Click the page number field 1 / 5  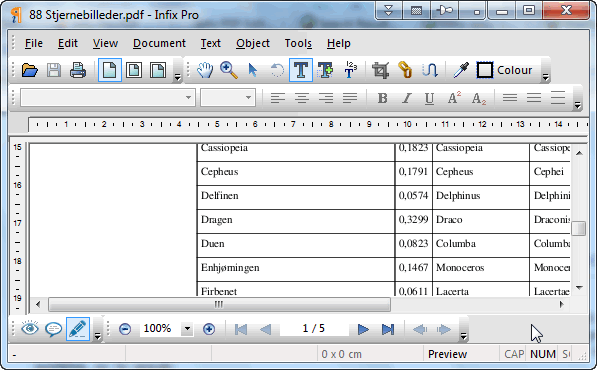pyautogui.click(x=314, y=329)
